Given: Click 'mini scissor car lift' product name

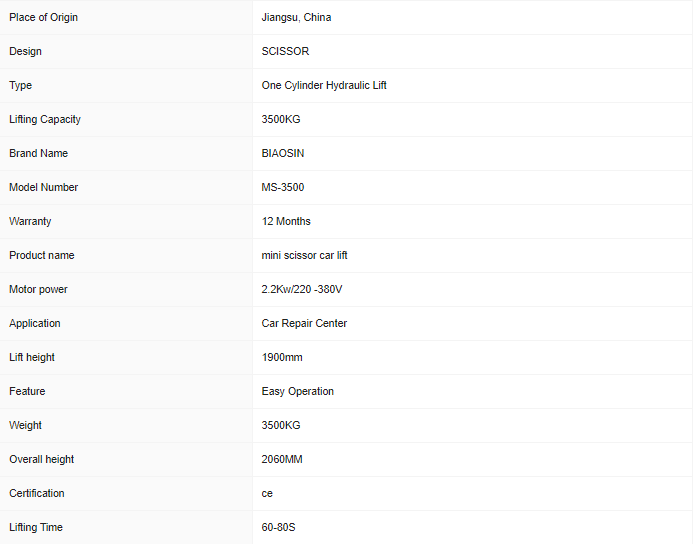Looking at the screenshot, I should coord(304,256).
